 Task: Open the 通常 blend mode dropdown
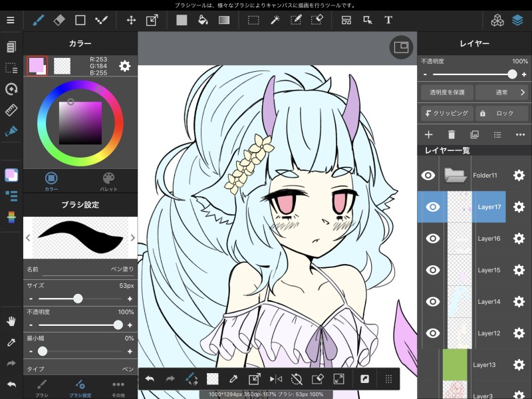[501, 92]
